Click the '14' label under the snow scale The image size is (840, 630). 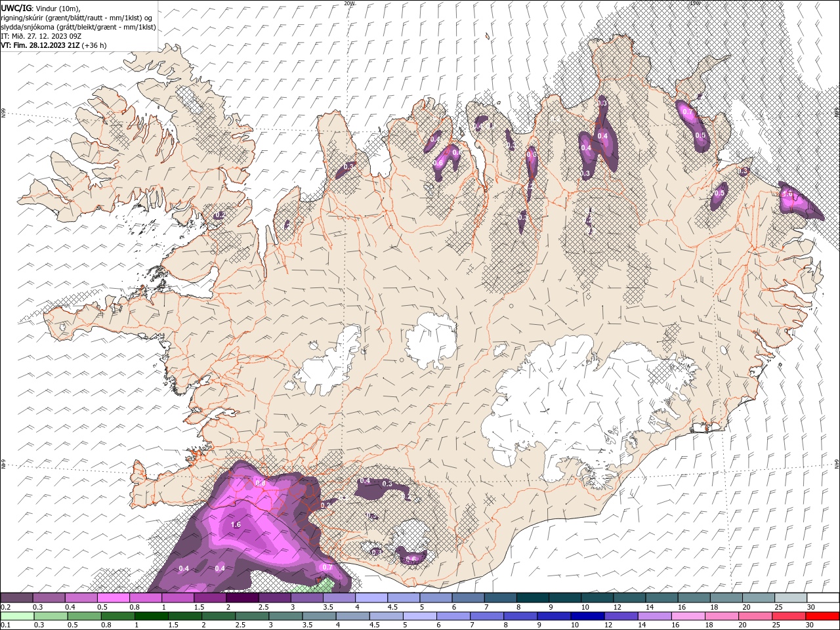pyautogui.click(x=649, y=607)
